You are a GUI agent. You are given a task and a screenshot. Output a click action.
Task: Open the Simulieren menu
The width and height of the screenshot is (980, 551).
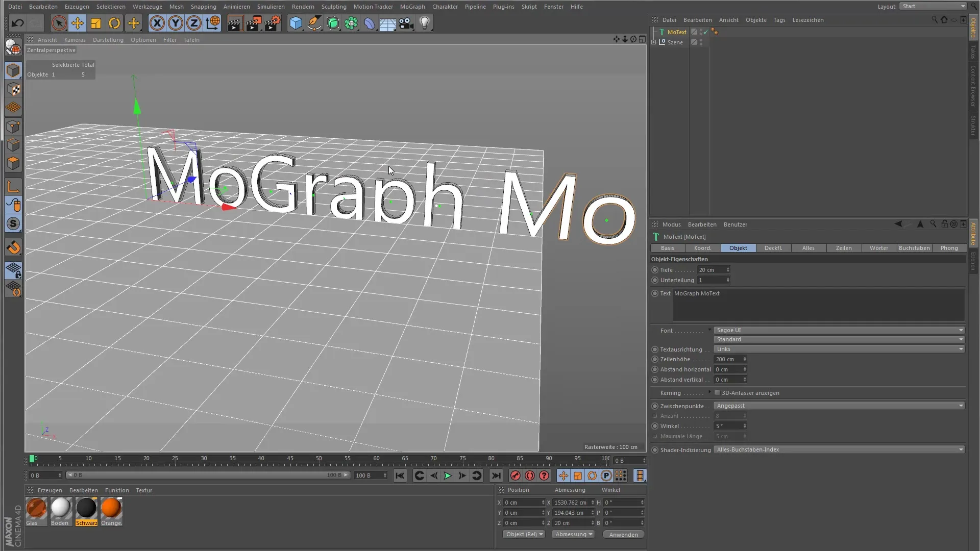[x=271, y=7]
